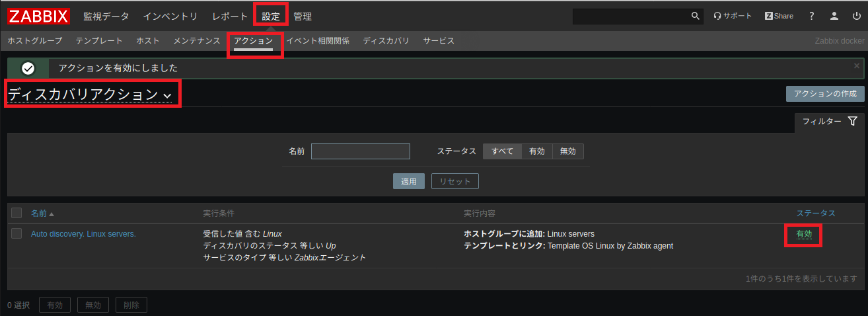Click the 受信した値 含む Linux condition

242,234
